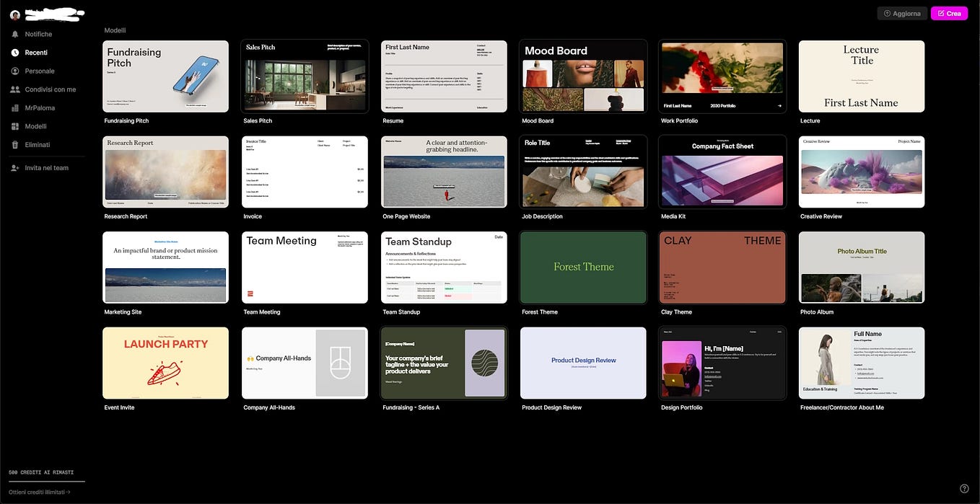
Task: Open the MrPaloma workspace
Action: click(x=40, y=107)
